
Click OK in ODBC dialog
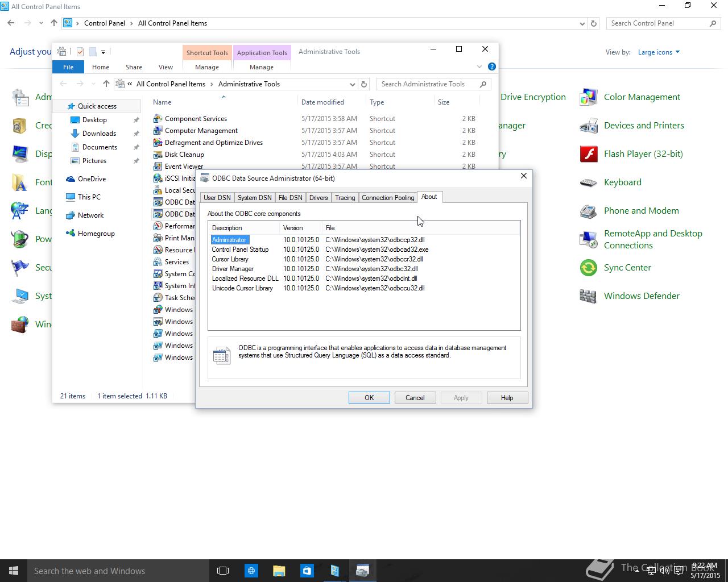coord(369,398)
